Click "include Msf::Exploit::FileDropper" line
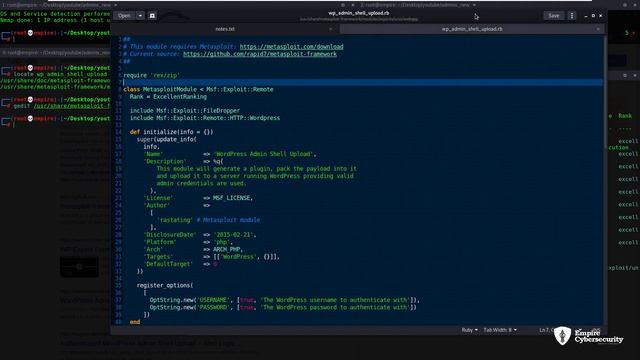Screen dimensions: 640x360 185,111
